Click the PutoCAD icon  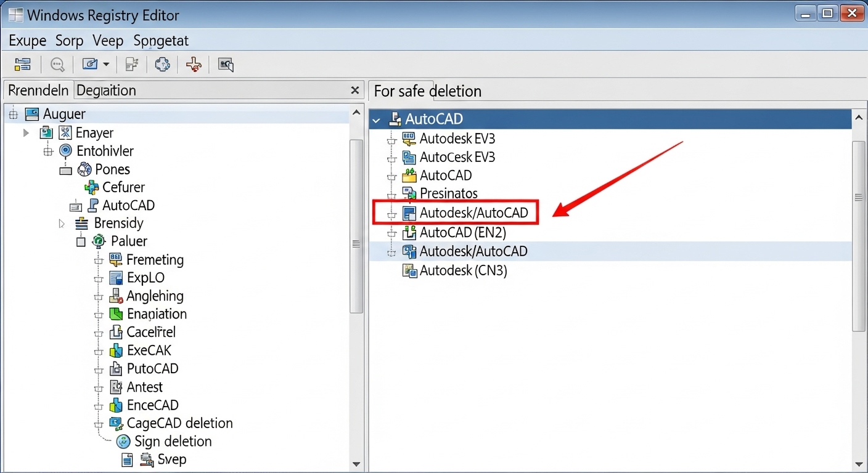pos(115,369)
